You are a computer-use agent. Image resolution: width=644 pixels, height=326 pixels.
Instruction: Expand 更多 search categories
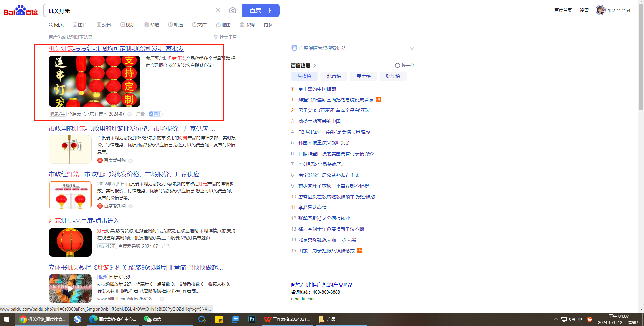[x=268, y=25]
